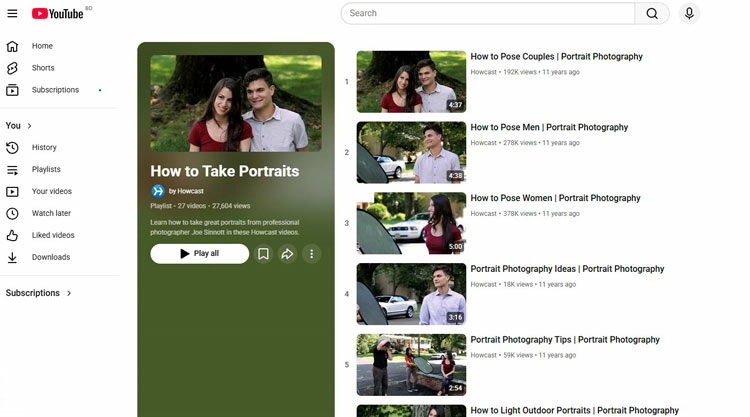Open 'Portrait Photography Ideas' video title
This screenshot has width=750, height=417.
pos(567,269)
